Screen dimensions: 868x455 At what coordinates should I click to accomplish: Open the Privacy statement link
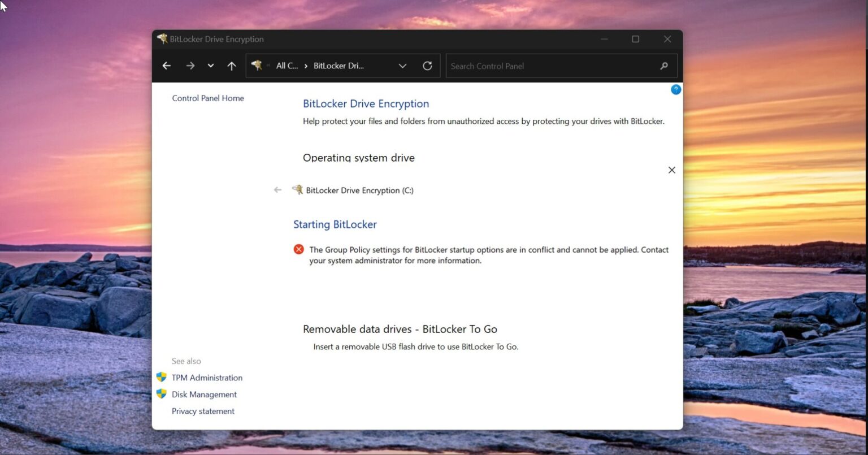coord(203,411)
